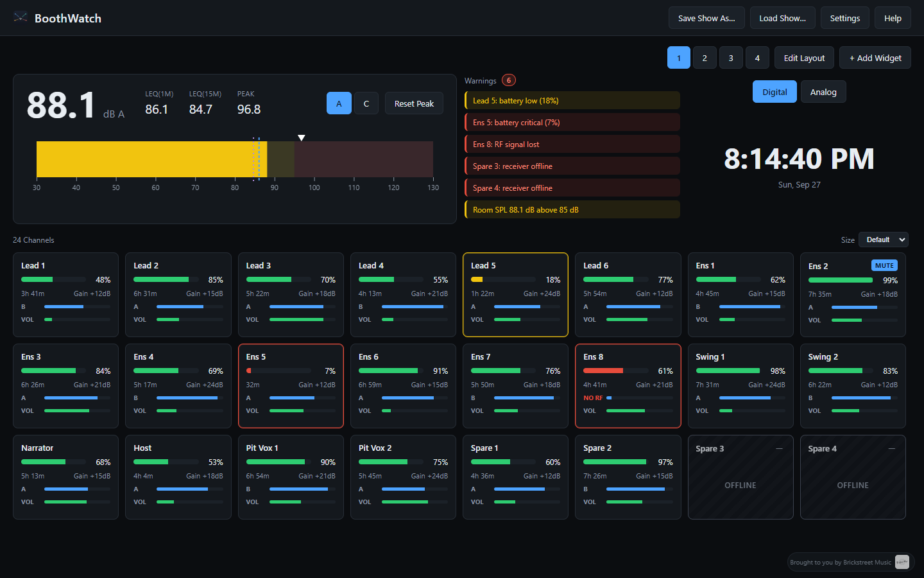The image size is (924, 578).
Task: Switch to layout page 4
Action: click(x=757, y=58)
